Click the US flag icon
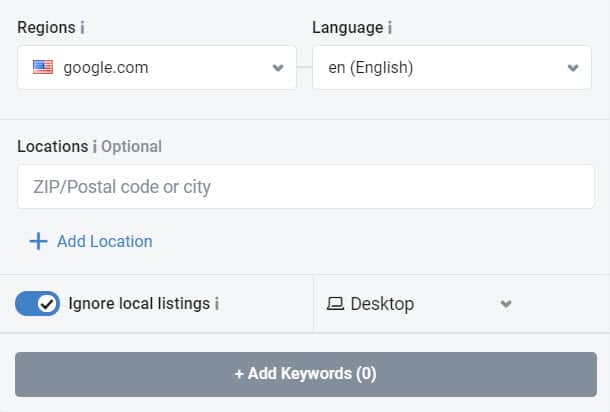The height and width of the screenshot is (412, 610). click(43, 68)
